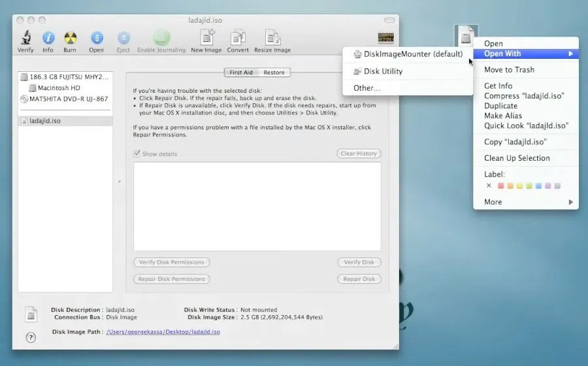Viewport: 588px width, 366px height.
Task: Choose Move to Trash
Action: coord(526,70)
